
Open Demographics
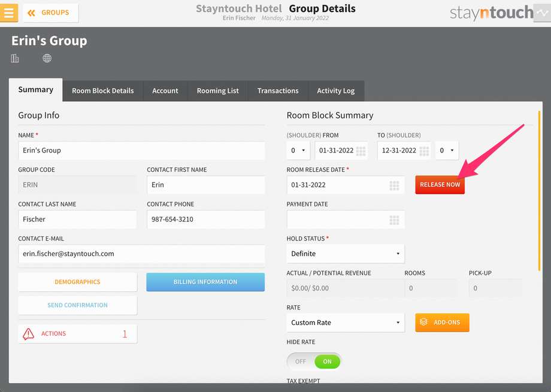coord(78,282)
